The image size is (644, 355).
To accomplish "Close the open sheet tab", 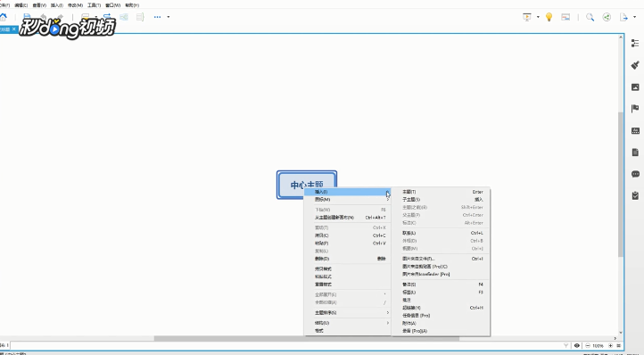I will click(14, 29).
